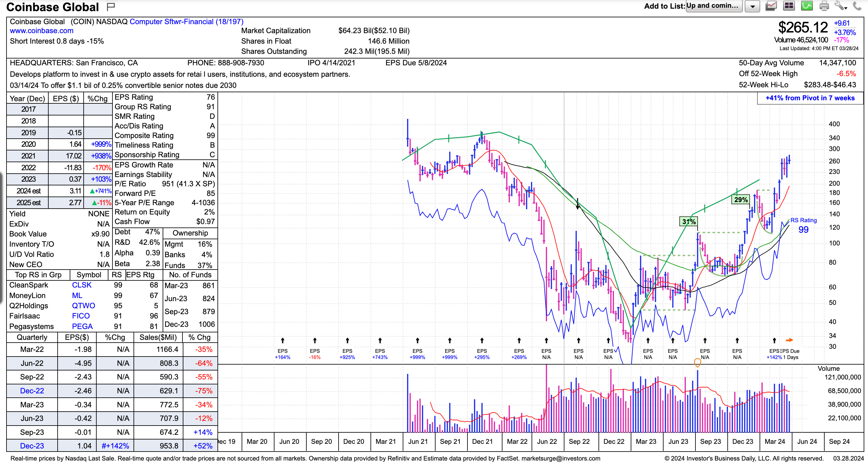Click the Dec-23 No. of Funds 1006 row
This screenshot has height=463, width=868.
(x=190, y=324)
